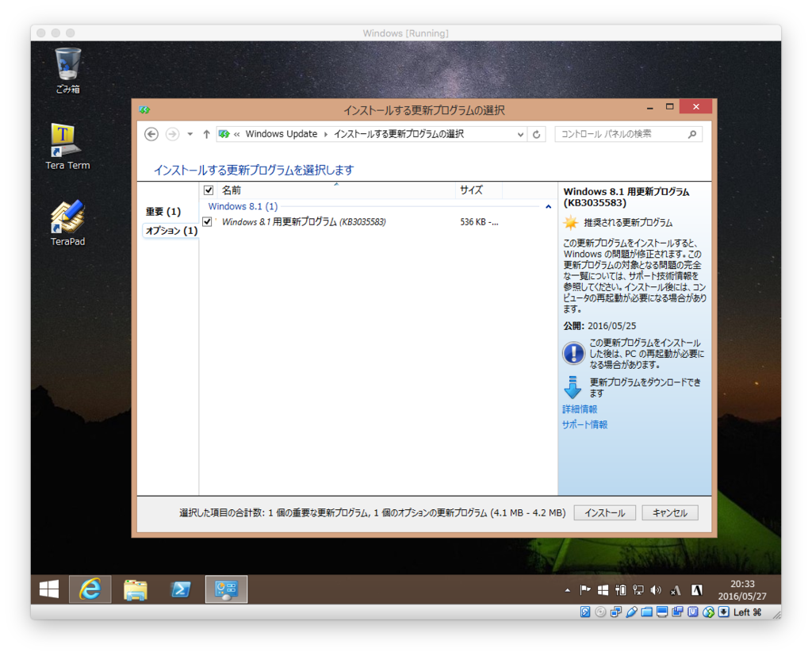Click Action Center flag tray icon
Screen dimensions: 812x656
[x=585, y=589]
